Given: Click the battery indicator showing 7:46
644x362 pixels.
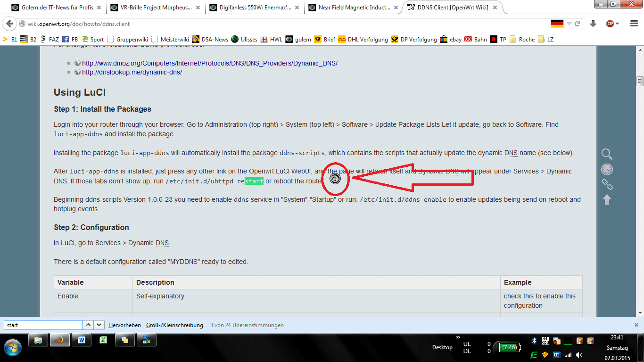Looking at the screenshot, I should point(510,347).
